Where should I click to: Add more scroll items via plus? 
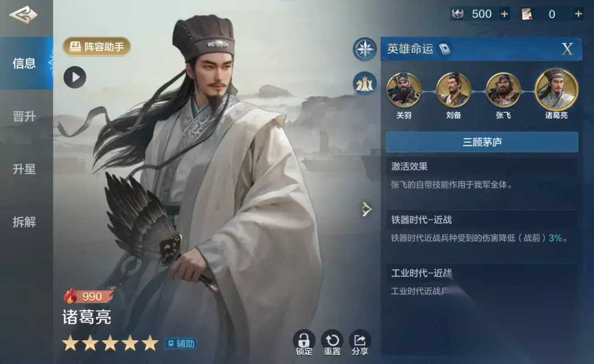coord(578,14)
